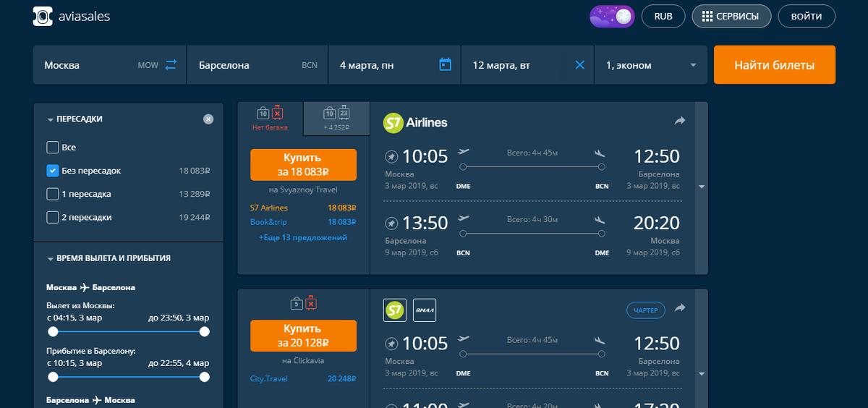Click на Svyaznoy Travel seller text
Image resolution: width=868 pixels, height=408 pixels.
[x=303, y=190]
